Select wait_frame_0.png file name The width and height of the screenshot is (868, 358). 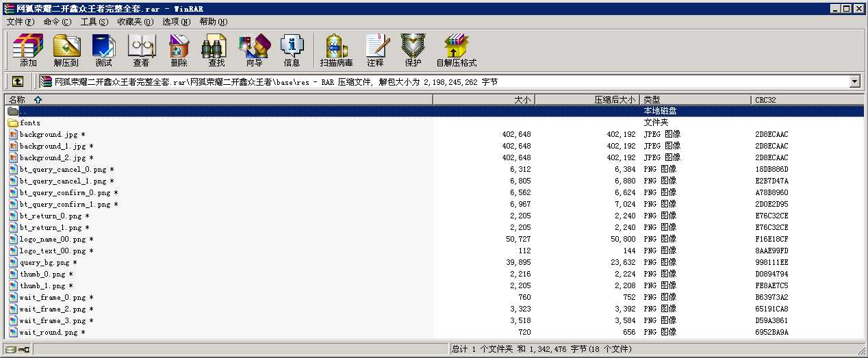(56, 297)
